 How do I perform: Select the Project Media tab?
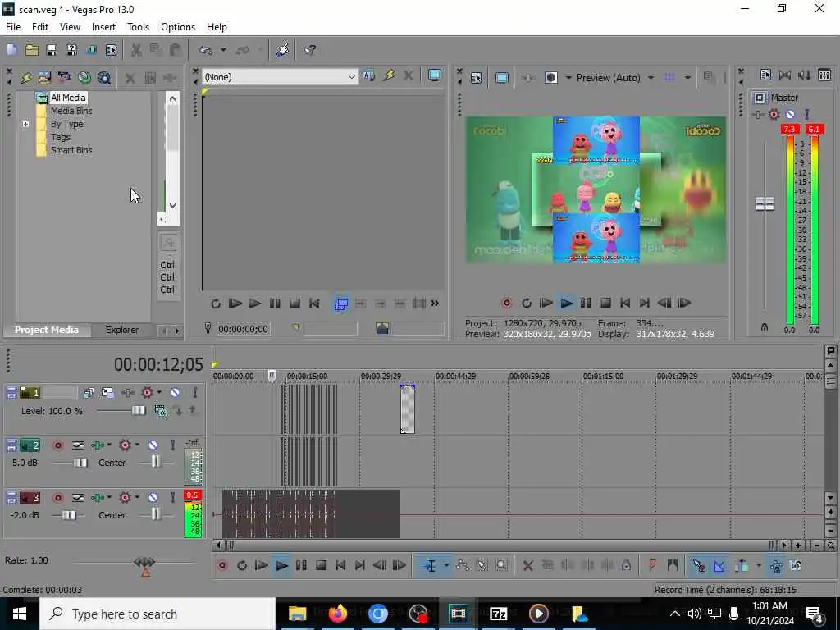(47, 330)
